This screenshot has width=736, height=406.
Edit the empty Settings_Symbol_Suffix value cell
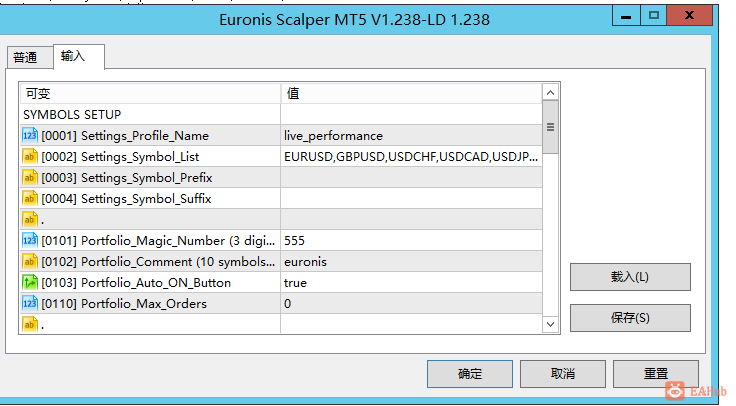click(x=411, y=199)
